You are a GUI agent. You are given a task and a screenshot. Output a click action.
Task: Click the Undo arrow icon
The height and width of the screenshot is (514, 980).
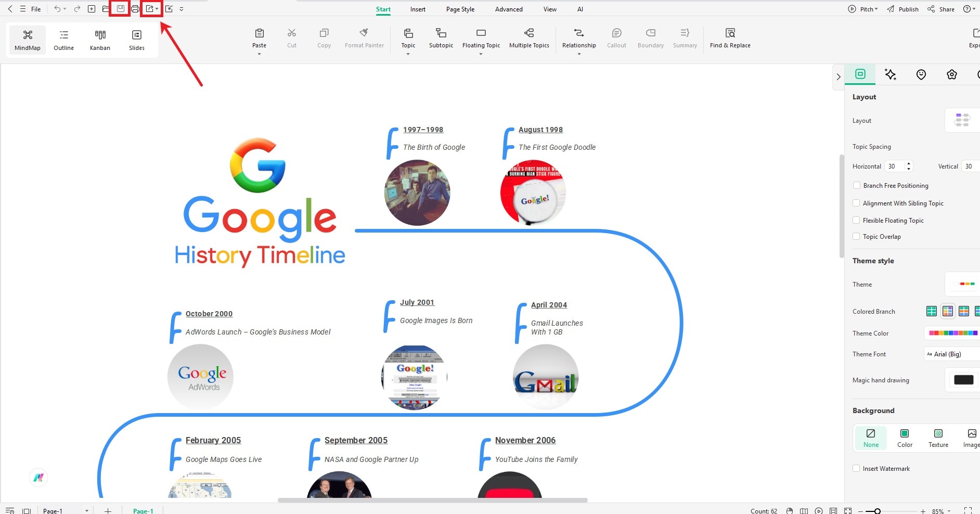point(57,9)
